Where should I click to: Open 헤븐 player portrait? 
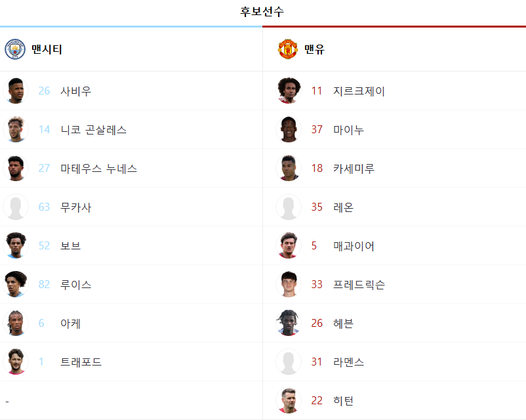coord(289,323)
